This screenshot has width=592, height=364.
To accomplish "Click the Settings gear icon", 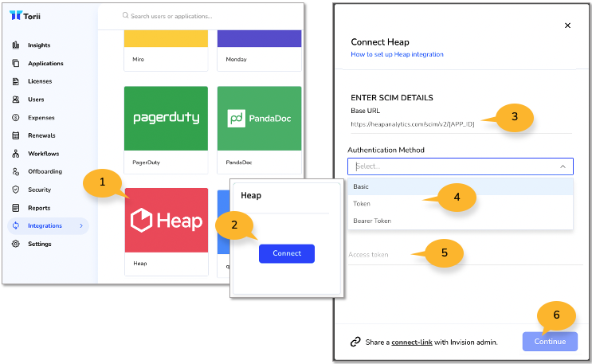I will [15, 244].
